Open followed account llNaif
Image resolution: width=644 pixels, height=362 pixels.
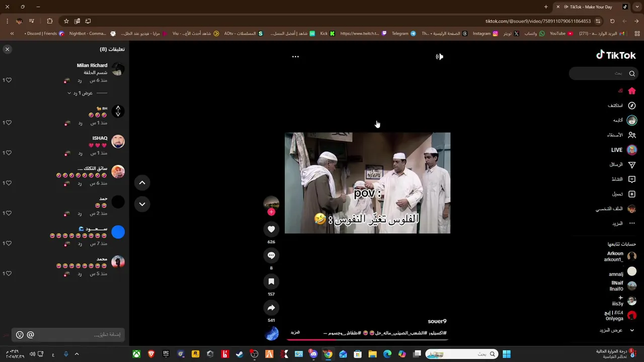click(x=623, y=286)
